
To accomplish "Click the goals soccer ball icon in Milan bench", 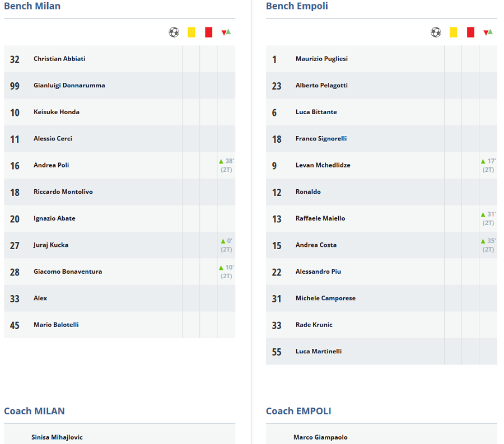I will click(x=174, y=32).
